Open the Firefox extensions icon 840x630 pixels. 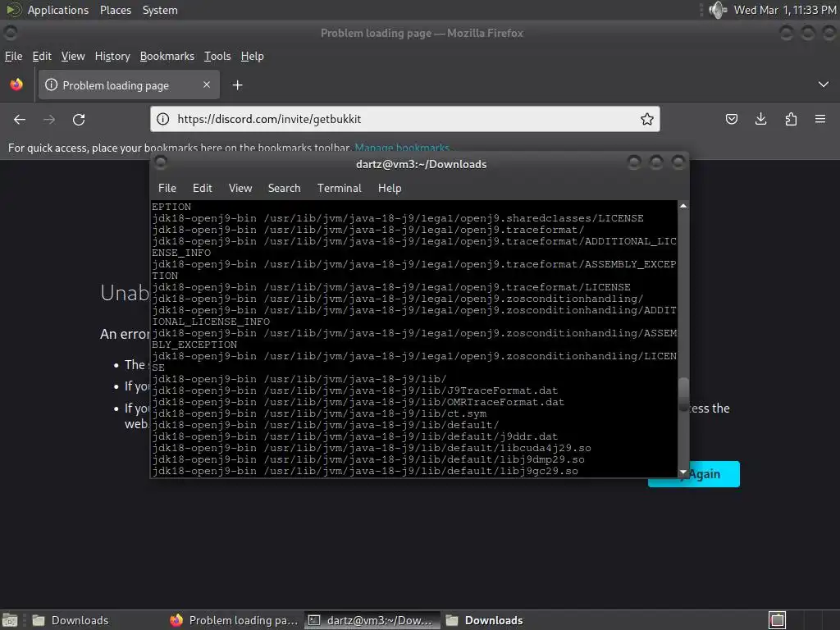tap(791, 119)
